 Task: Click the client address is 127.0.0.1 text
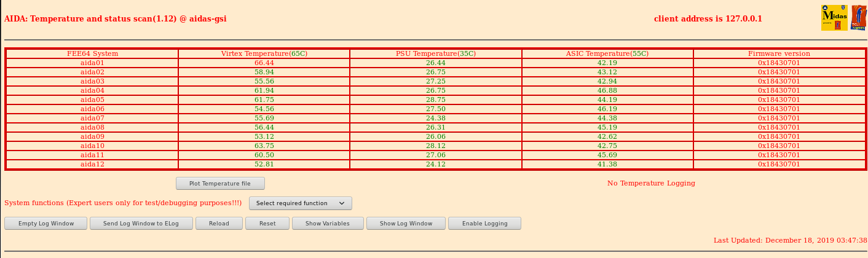(708, 19)
